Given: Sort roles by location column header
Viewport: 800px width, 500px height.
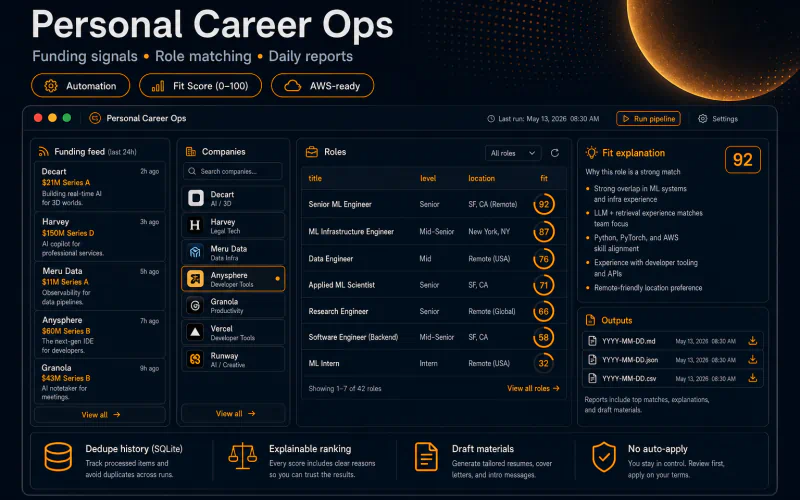Looking at the screenshot, I should point(481,178).
